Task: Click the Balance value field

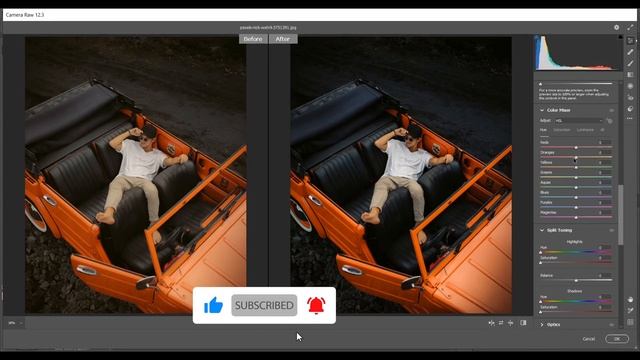Action: (604, 276)
